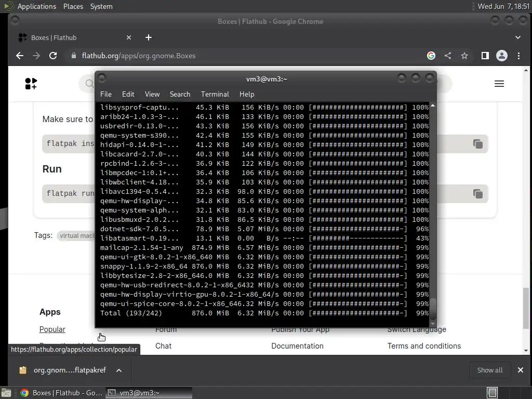
Task: Open the Flathub hamburger menu
Action: (499, 84)
